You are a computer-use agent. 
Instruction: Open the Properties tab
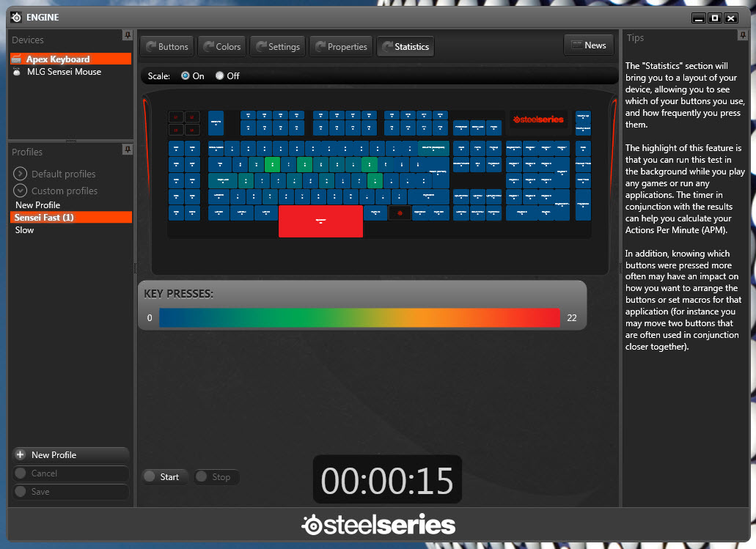tap(341, 47)
